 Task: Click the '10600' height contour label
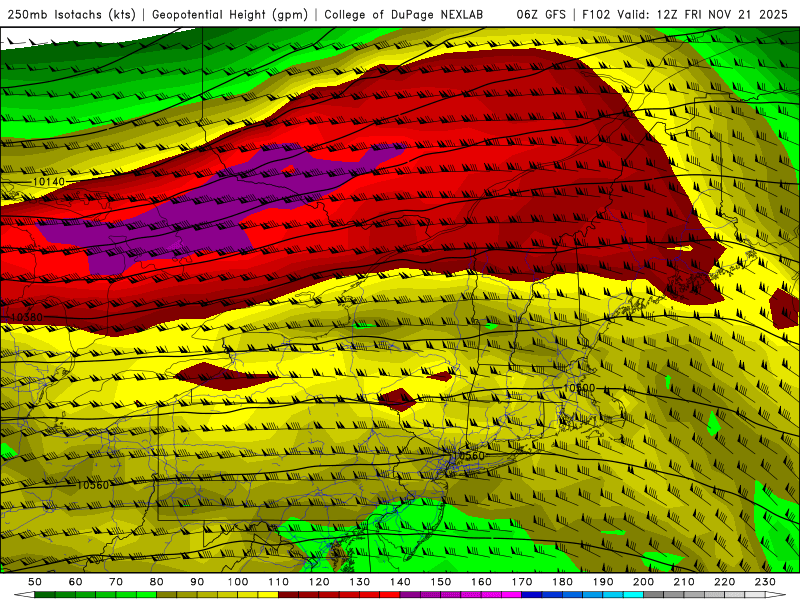pos(579,388)
